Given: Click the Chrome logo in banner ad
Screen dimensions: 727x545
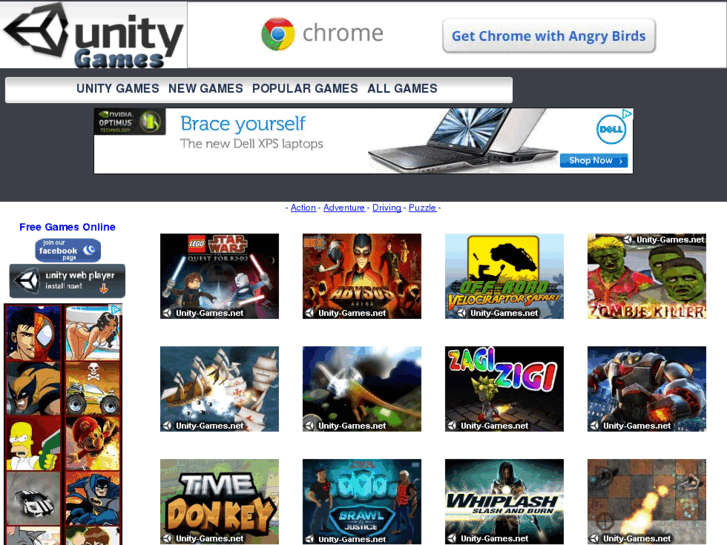Looking at the screenshot, I should (278, 33).
